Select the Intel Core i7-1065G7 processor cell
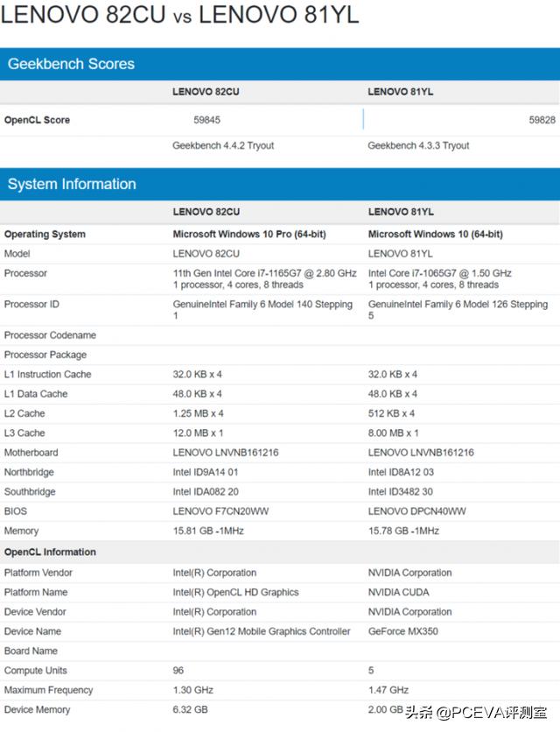 click(x=439, y=278)
